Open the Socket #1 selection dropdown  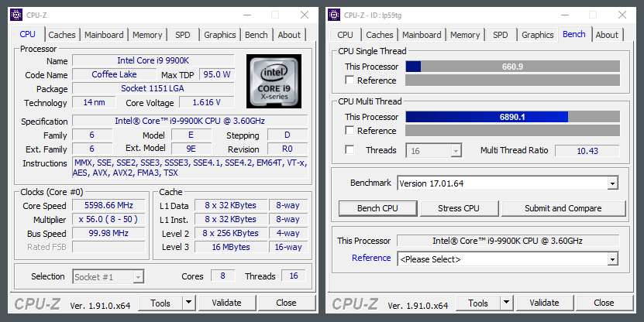pos(108,277)
